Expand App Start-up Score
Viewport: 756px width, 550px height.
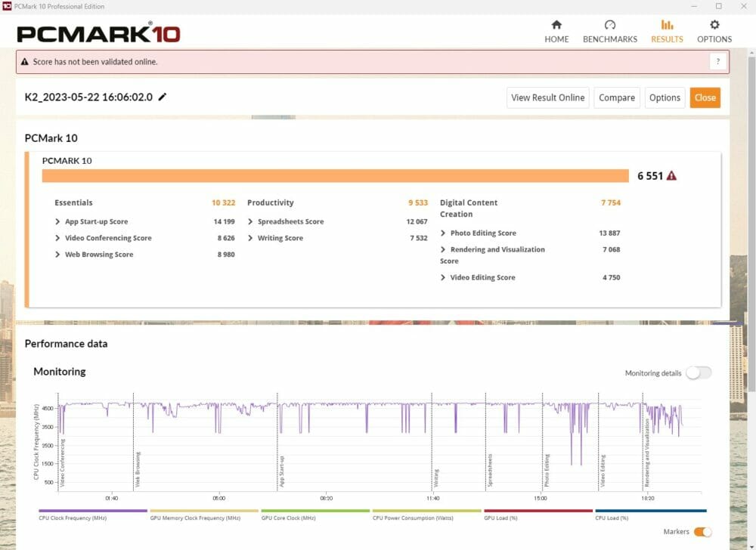58,222
